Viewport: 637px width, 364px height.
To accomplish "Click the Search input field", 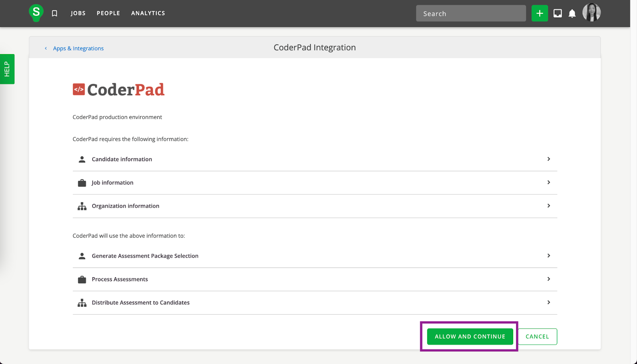I will [471, 14].
